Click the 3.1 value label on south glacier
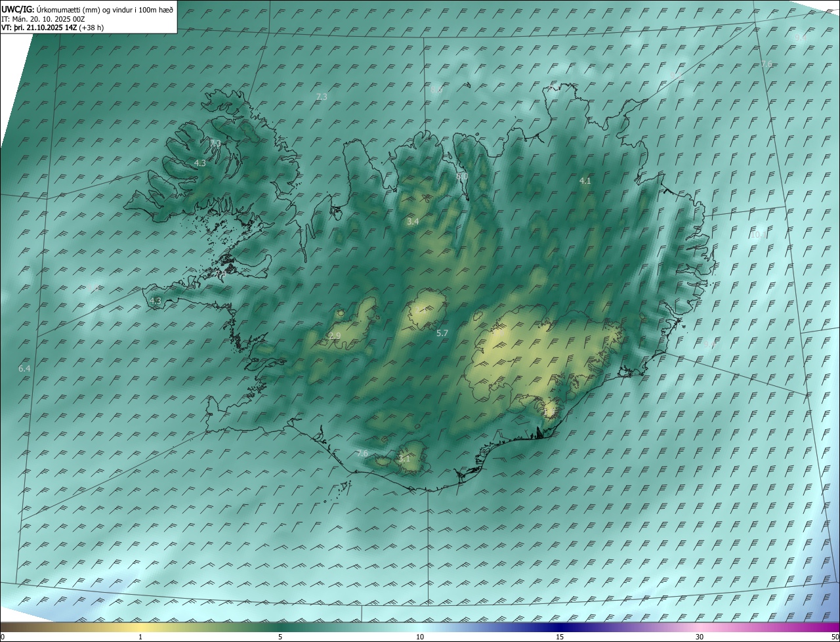 pos(404,459)
